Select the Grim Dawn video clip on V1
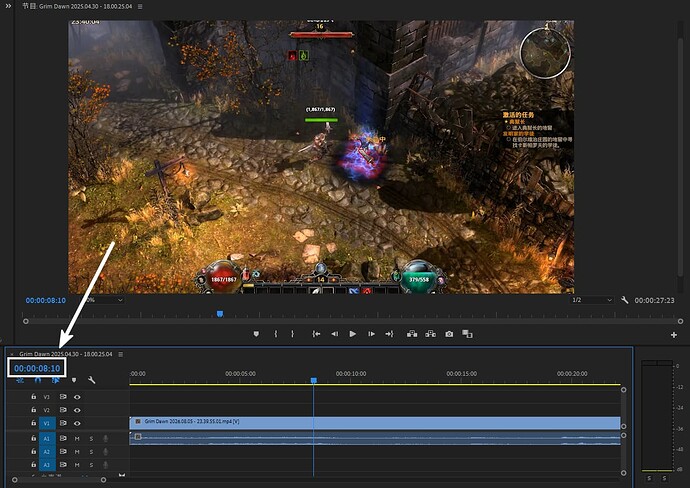Screen dimensions: 690x488 click(375, 423)
